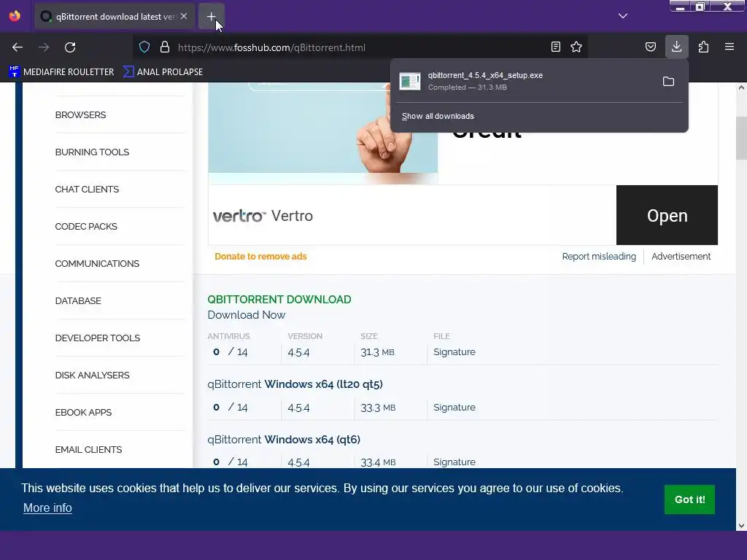Open CHAT CLIENTS category
The height and width of the screenshot is (560, 747).
[87, 189]
